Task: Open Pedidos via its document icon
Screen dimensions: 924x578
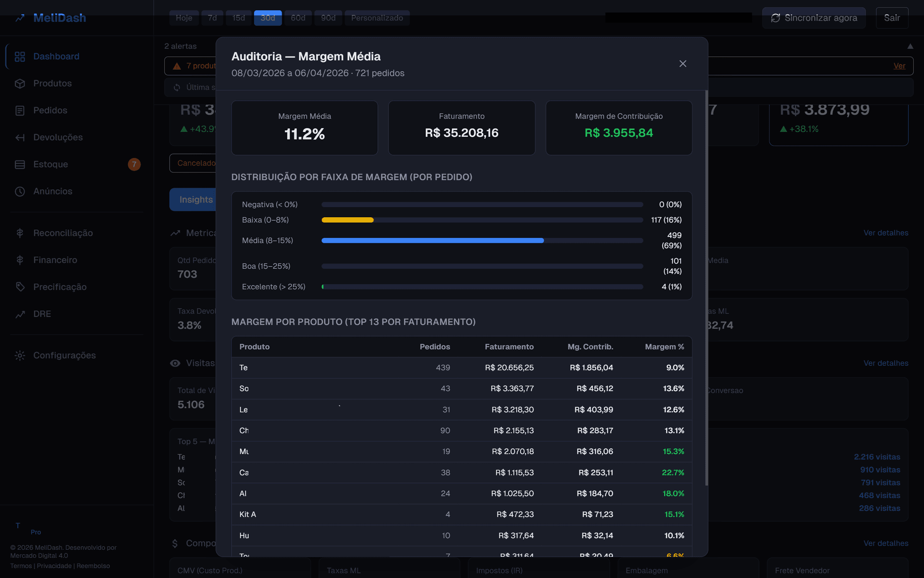Action: (x=20, y=110)
